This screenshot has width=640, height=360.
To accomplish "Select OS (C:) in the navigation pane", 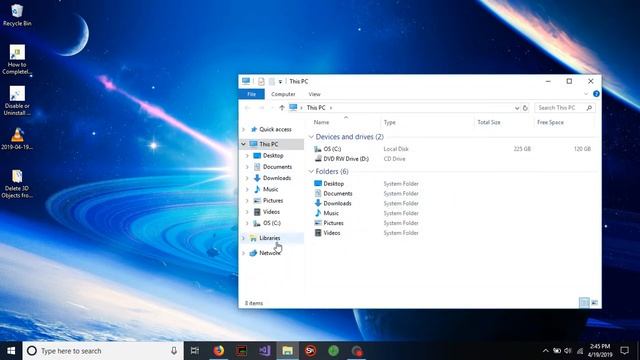I will point(271,223).
